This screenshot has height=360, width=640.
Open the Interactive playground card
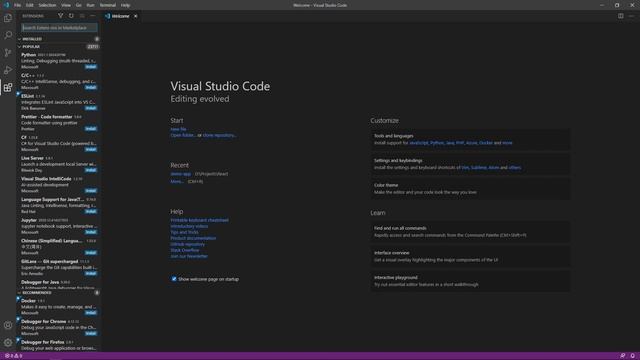tap(470, 281)
